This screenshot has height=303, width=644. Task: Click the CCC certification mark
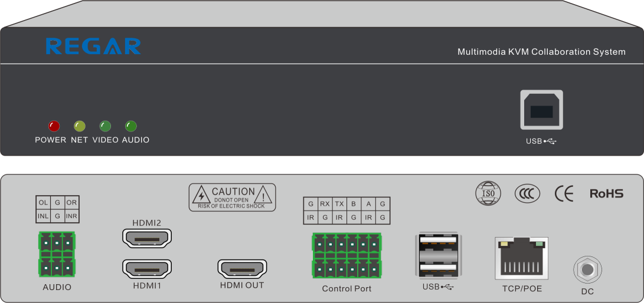click(x=527, y=194)
